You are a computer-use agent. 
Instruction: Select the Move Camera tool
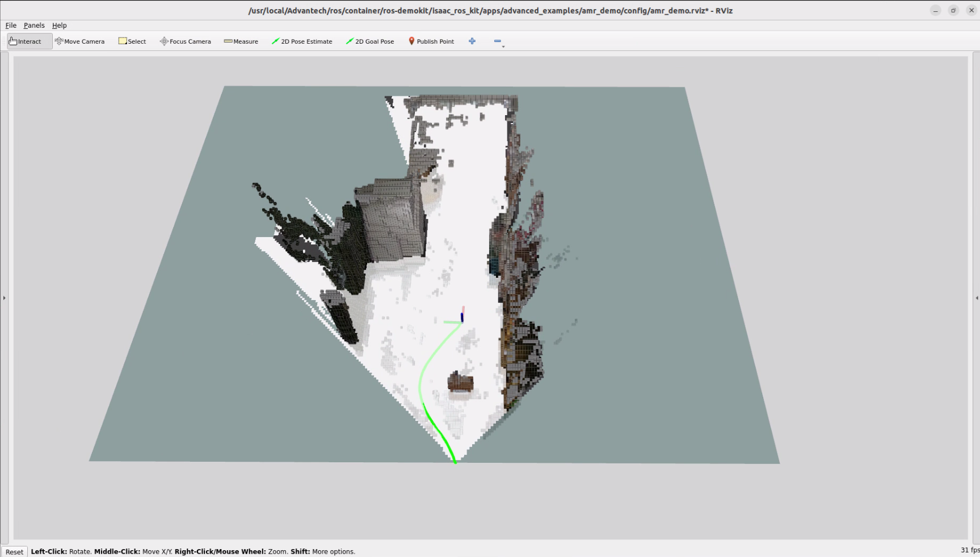79,41
